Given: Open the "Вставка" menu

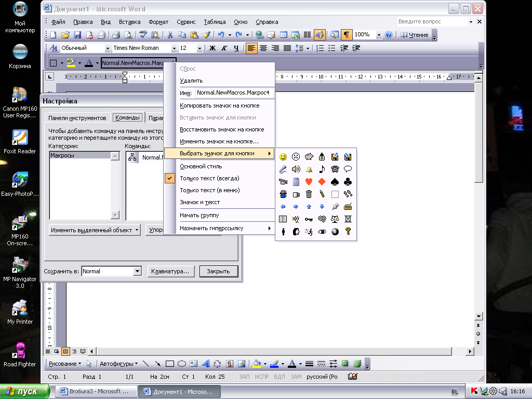Looking at the screenshot, I should 129,22.
